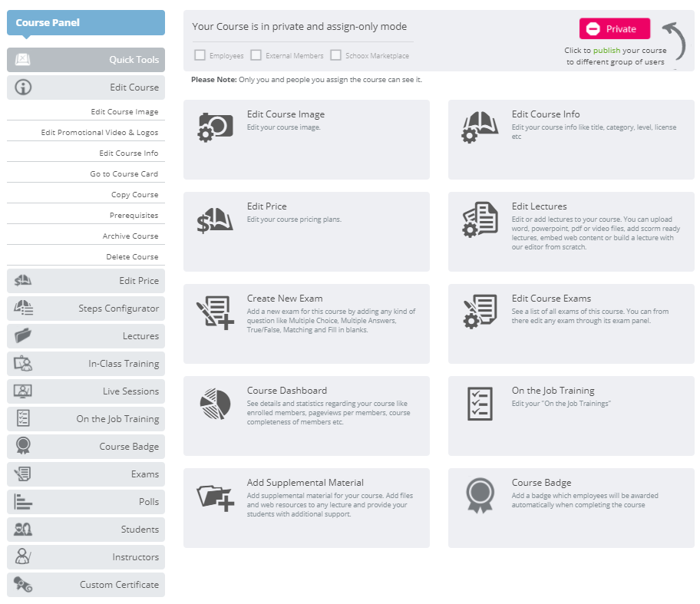Open the Prerequisites submenu item

click(x=134, y=215)
